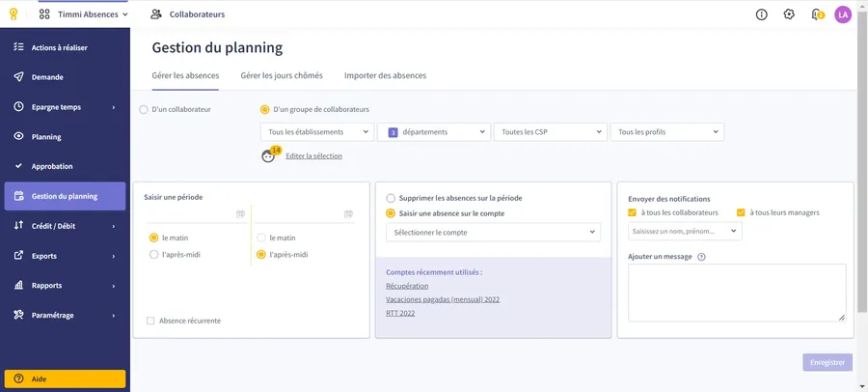
Task: Click the Editer la sélection link
Action: coord(313,155)
